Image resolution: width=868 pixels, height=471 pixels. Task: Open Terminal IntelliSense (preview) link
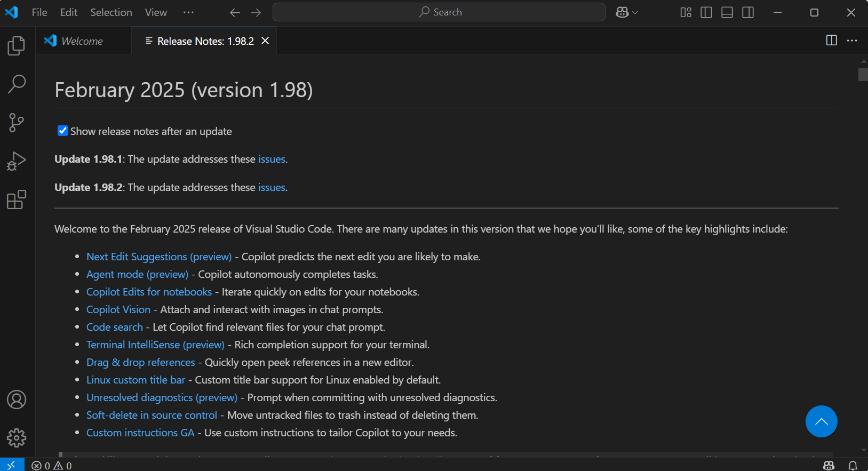click(155, 345)
